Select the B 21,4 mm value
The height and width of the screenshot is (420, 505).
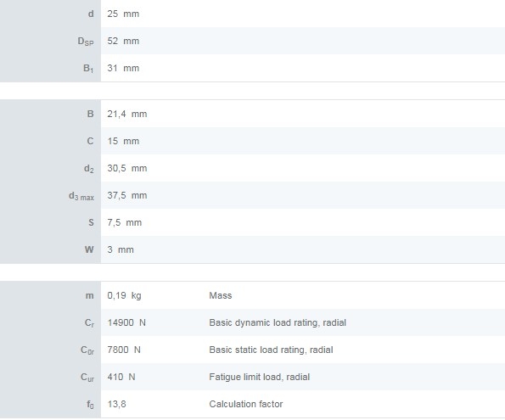click(127, 114)
